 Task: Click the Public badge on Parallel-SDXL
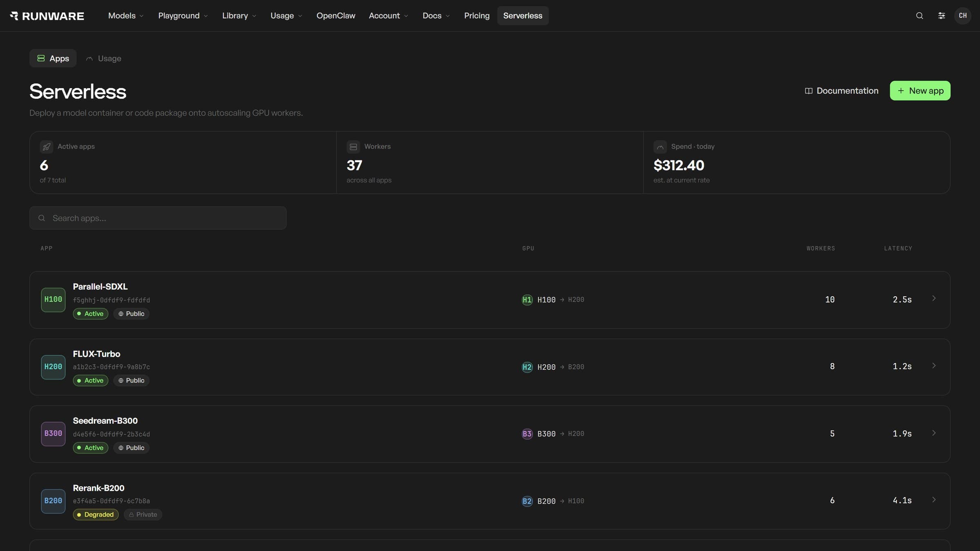pyautogui.click(x=131, y=314)
